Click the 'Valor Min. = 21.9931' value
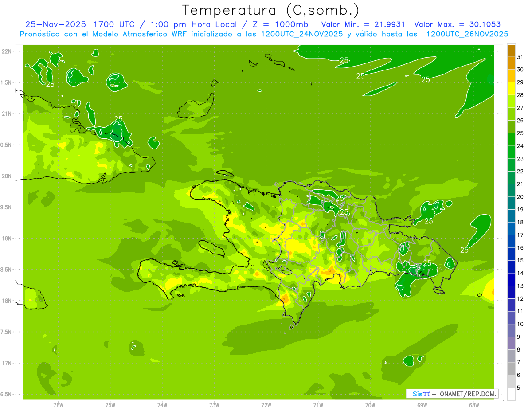 [x=364, y=24]
